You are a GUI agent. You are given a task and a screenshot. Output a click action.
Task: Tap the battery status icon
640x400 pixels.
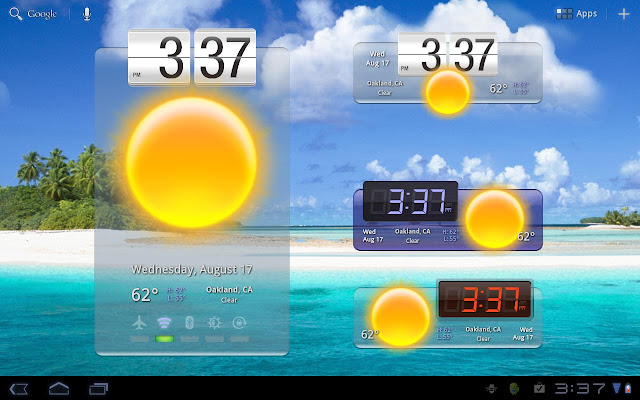click(x=628, y=389)
